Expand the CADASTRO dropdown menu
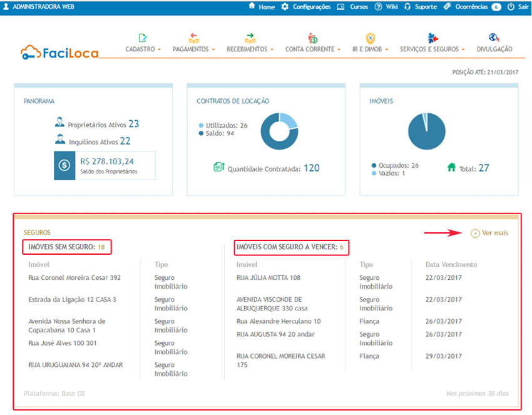 [x=158, y=48]
